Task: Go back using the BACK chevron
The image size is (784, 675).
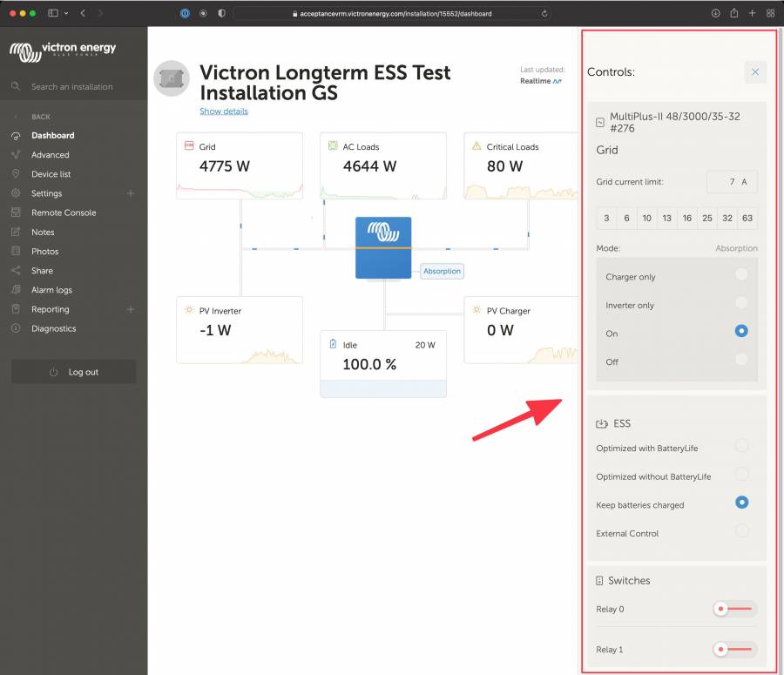Action: click(16, 117)
